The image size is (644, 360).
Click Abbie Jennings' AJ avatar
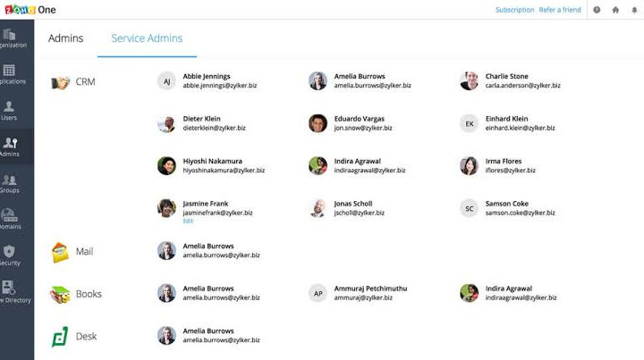[x=166, y=81]
